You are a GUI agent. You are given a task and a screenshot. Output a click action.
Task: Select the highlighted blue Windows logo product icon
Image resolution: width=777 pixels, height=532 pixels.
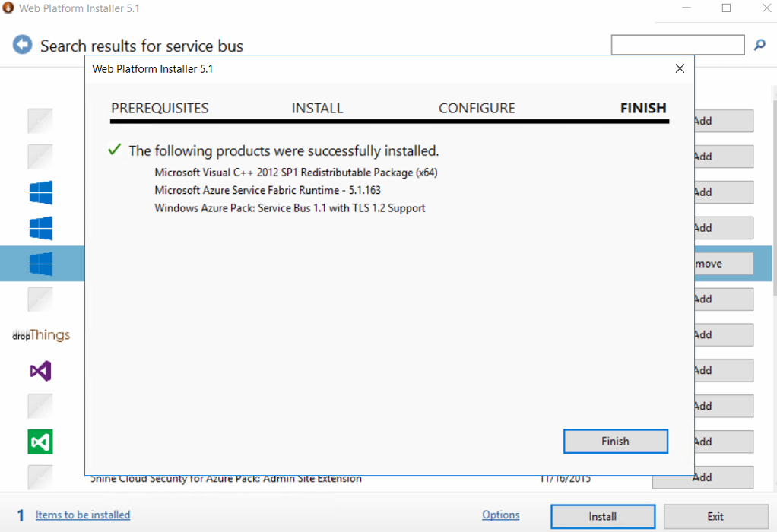[40, 263]
